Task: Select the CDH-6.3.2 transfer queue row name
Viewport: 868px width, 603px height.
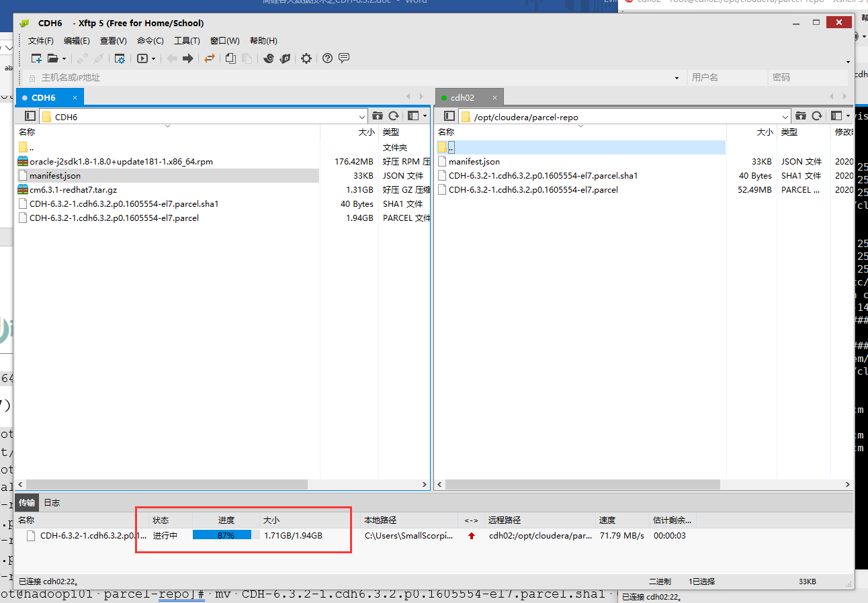Action: [93, 535]
